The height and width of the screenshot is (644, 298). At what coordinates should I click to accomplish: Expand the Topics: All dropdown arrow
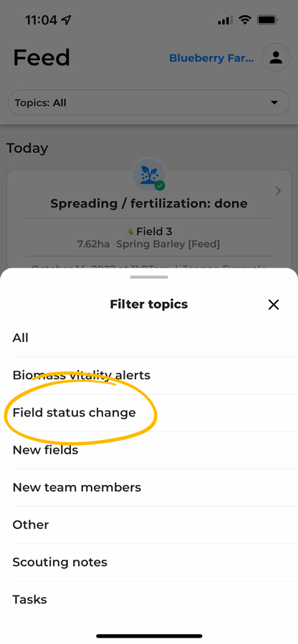[x=274, y=102]
